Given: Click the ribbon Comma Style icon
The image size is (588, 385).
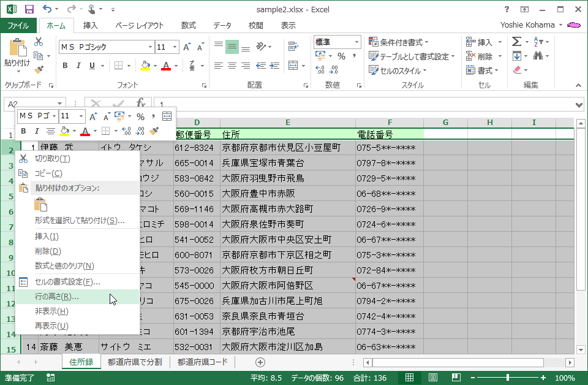Looking at the screenshot, I should 354,56.
